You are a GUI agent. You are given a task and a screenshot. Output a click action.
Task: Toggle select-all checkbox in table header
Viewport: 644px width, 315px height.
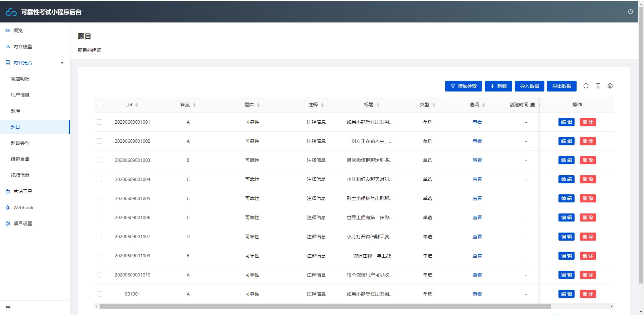[x=99, y=105]
